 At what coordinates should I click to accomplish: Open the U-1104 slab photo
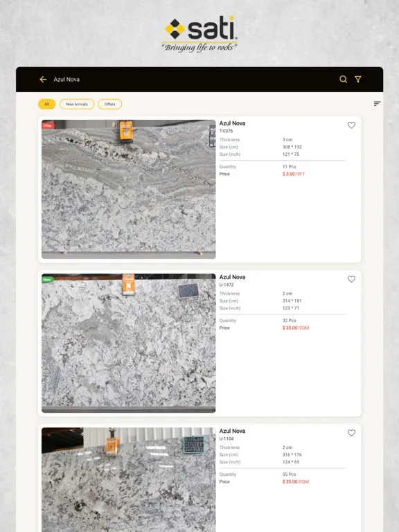[129, 480]
